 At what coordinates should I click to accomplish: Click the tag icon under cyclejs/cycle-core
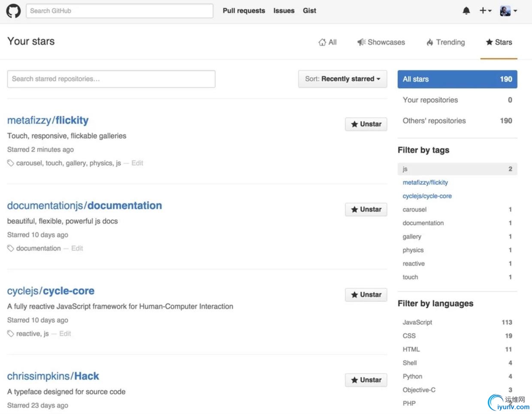pyautogui.click(x=10, y=333)
